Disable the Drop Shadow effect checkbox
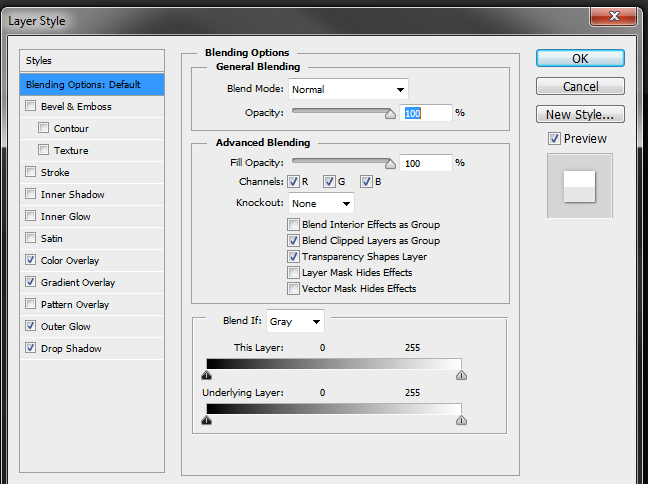The height and width of the screenshot is (484, 648). click(x=32, y=349)
